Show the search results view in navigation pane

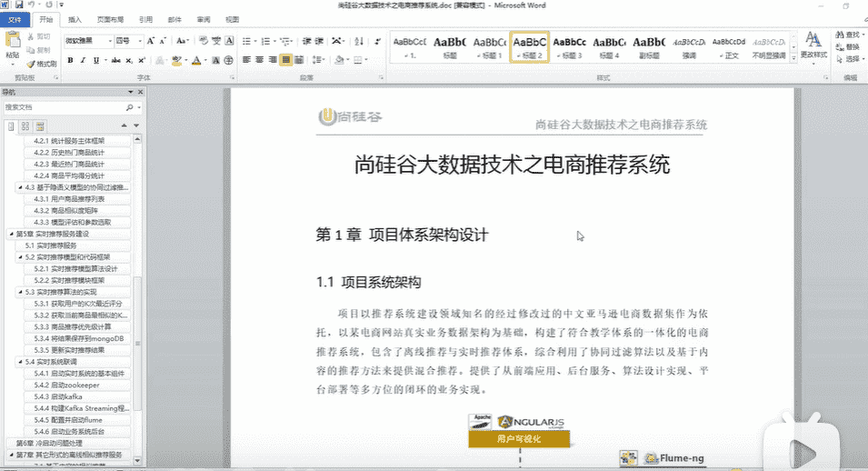tap(40, 126)
